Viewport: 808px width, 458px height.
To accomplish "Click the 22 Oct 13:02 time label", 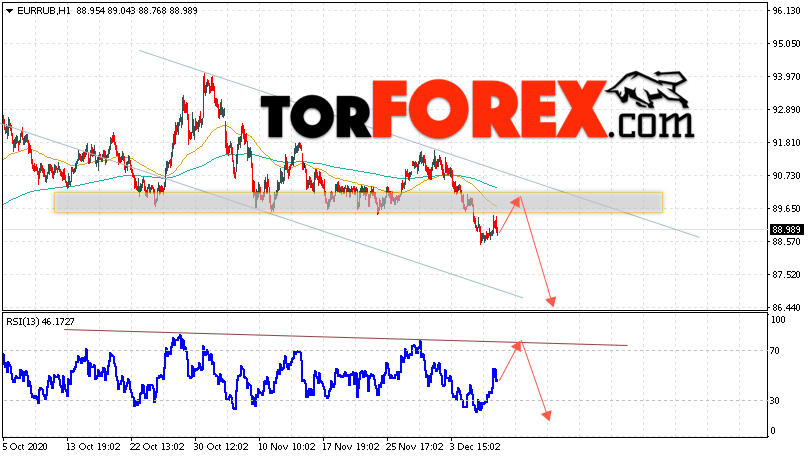I will 157,446.
